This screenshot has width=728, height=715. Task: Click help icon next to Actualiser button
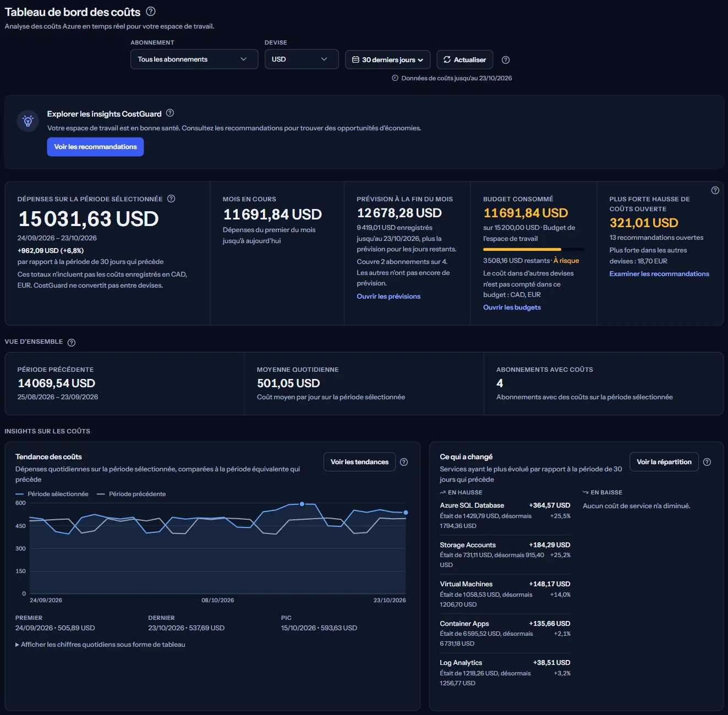[506, 60]
